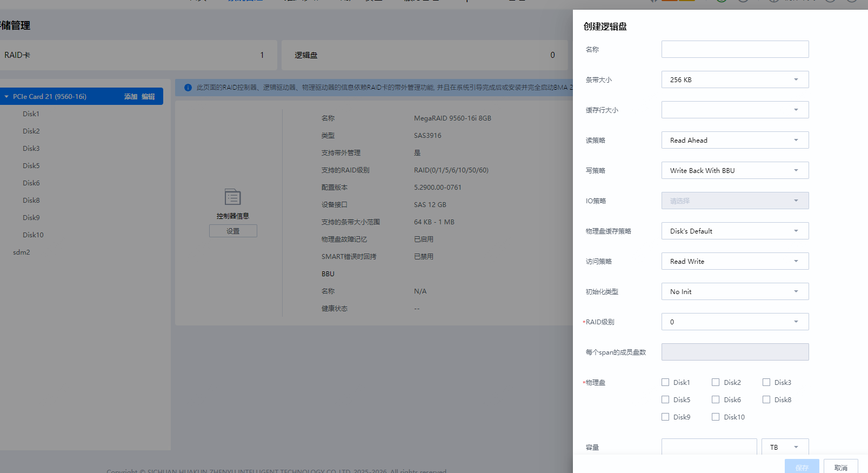The image size is (868, 473).
Task: Click the 设置 button under controller info
Action: (x=233, y=231)
